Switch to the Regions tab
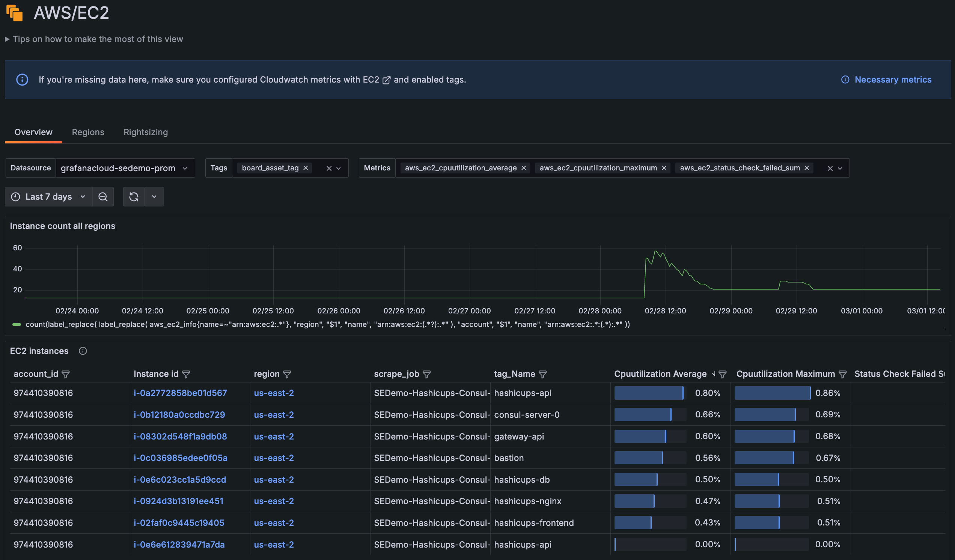955x560 pixels. (88, 132)
